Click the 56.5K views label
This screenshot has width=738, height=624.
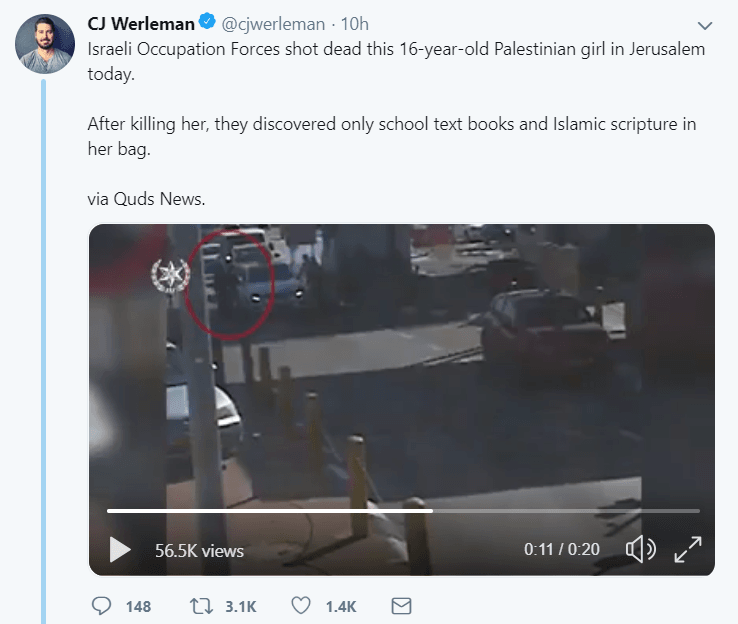coord(200,551)
